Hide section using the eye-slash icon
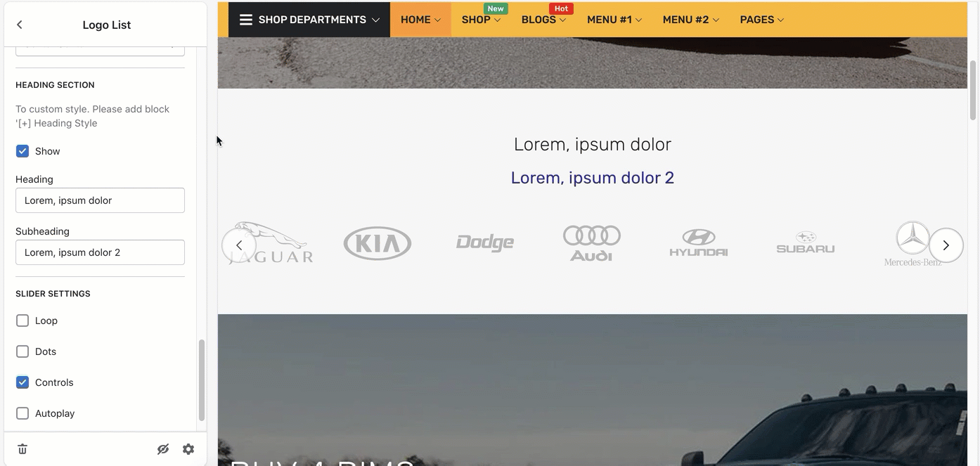This screenshot has width=980, height=466. pyautogui.click(x=163, y=449)
